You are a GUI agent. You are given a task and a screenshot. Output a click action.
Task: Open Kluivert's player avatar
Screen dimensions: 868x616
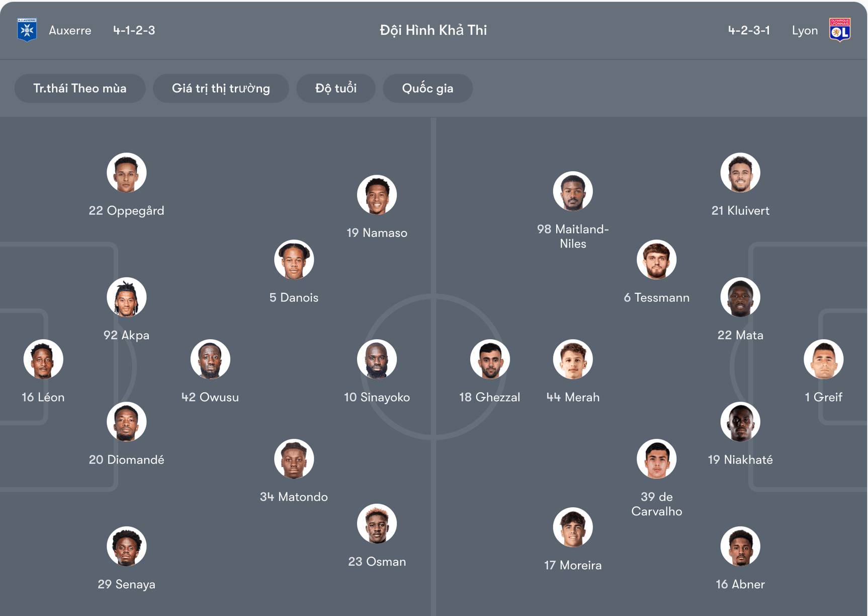pyautogui.click(x=740, y=173)
